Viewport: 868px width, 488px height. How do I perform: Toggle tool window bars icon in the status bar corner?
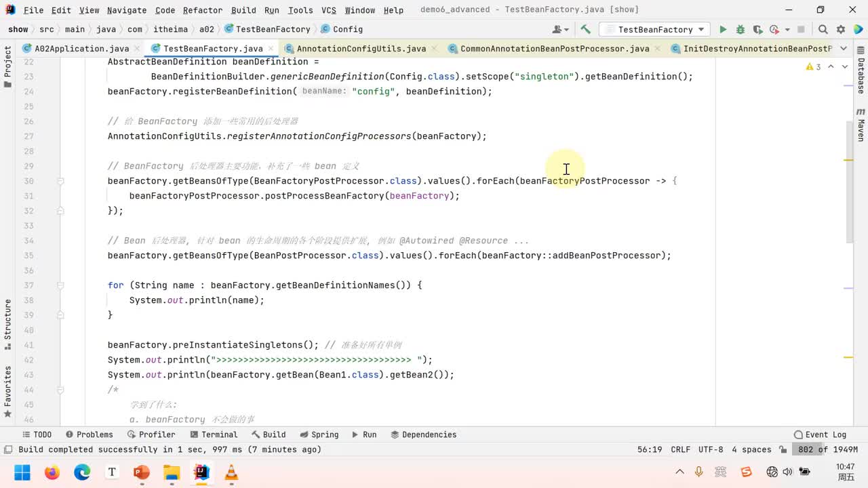click(x=8, y=449)
